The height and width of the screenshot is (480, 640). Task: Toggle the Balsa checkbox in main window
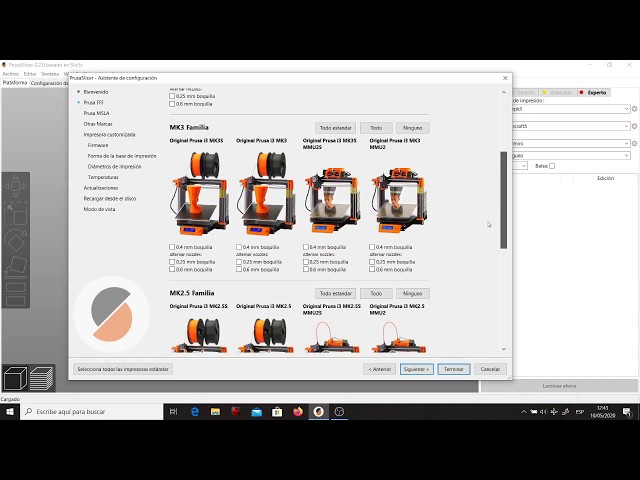tap(552, 166)
